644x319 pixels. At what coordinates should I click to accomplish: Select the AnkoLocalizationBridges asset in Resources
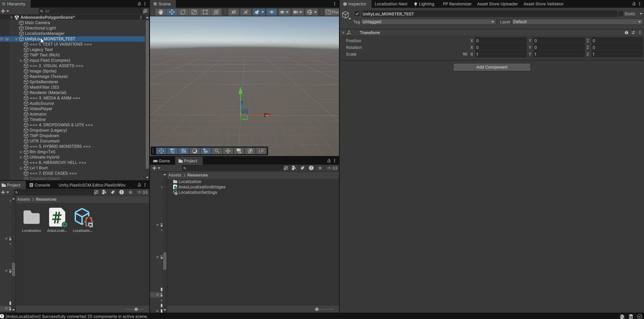click(202, 187)
